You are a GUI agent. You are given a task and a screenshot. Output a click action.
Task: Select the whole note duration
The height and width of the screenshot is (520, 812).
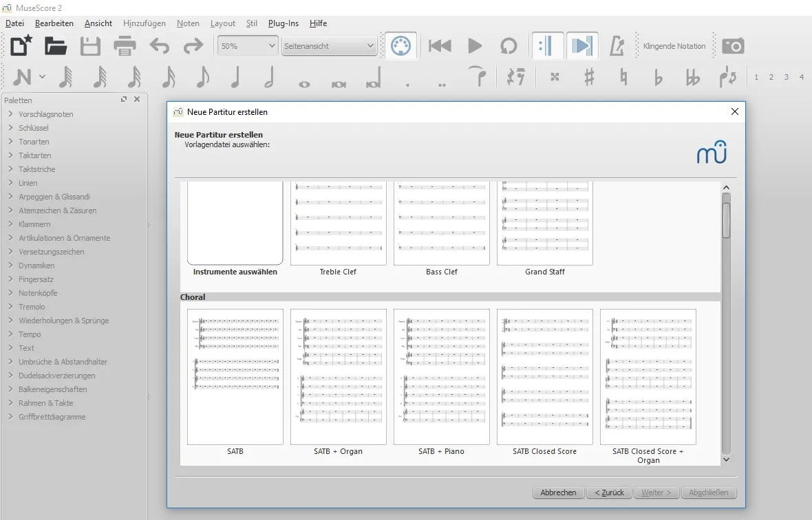coord(304,84)
